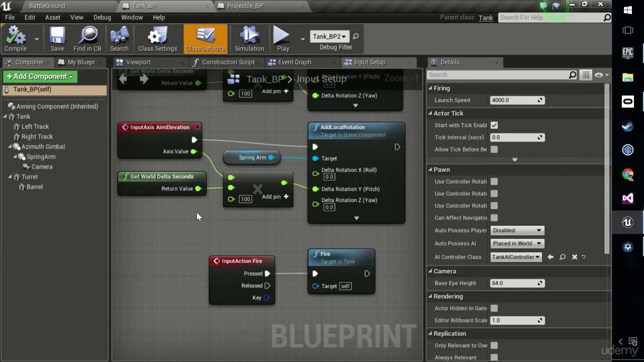Navigate back in the graph history arrow
Image resolution: width=644 pixels, height=362 pixels.
pyautogui.click(x=123, y=79)
